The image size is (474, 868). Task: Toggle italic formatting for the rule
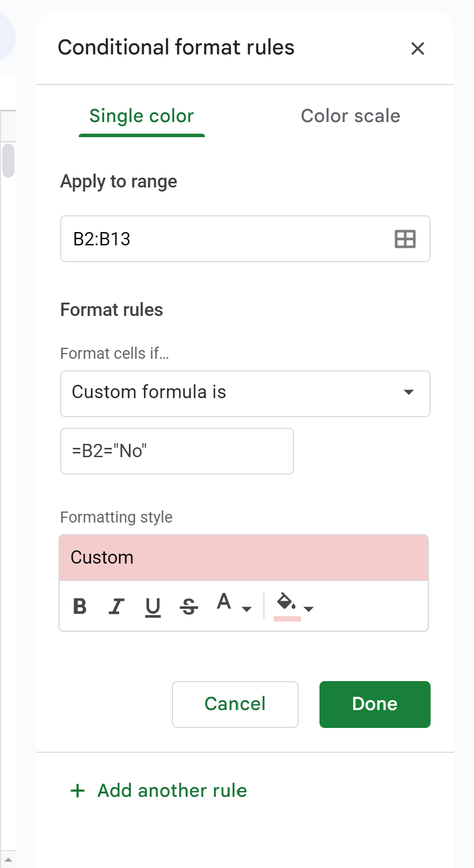(116, 606)
